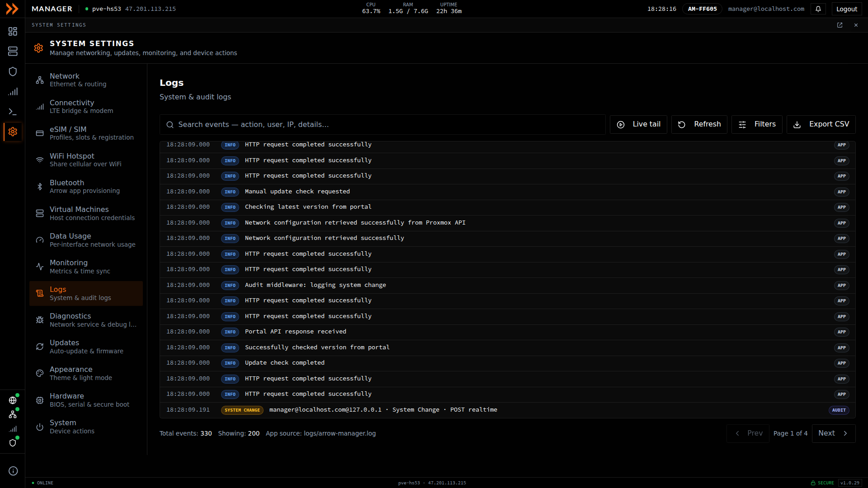This screenshot has width=868, height=488.
Task: Click the refresh-arrows icon beside Updates
Action: click(x=40, y=347)
